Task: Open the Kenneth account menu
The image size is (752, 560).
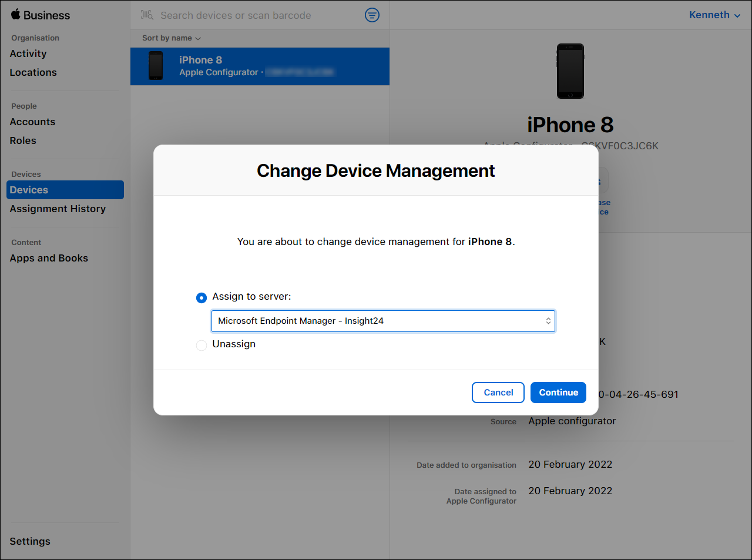Action: (714, 15)
